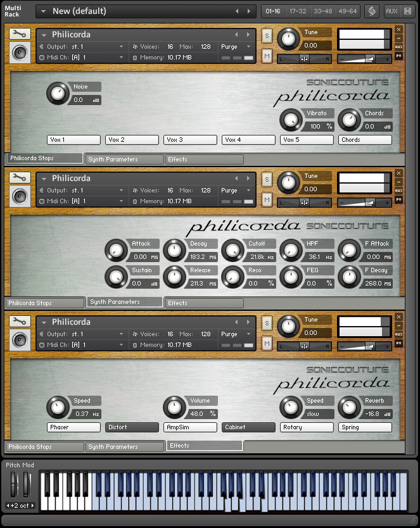Viewport: 420px width, 528px height.
Task: Select rack page 49-64
Action: point(348,11)
